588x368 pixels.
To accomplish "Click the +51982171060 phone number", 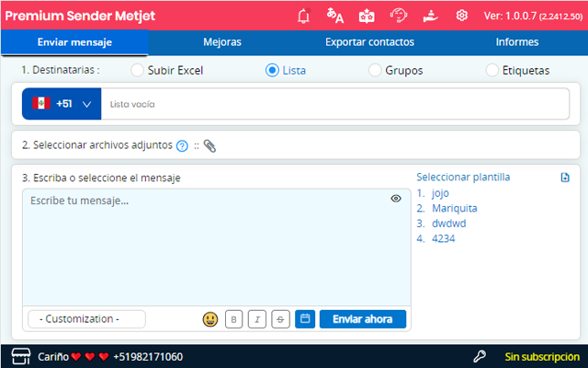I will [148, 357].
